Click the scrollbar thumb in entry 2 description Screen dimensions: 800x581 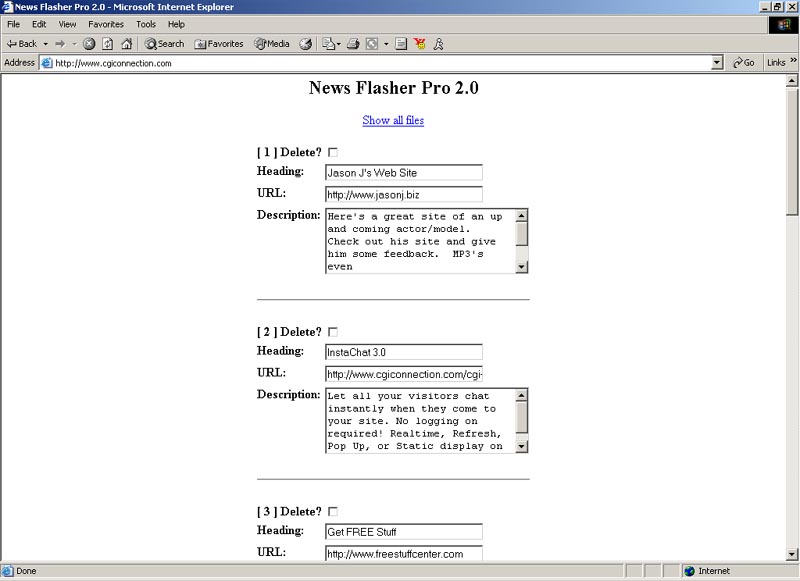coord(521,417)
